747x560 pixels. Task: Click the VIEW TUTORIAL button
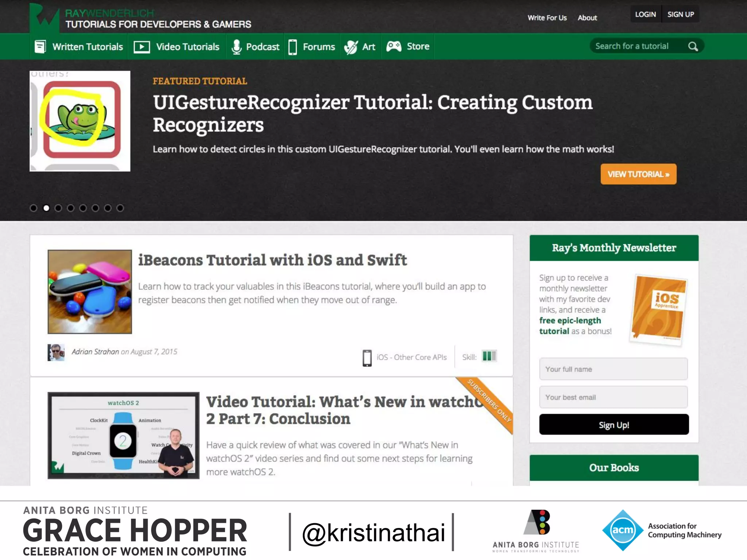tap(638, 174)
